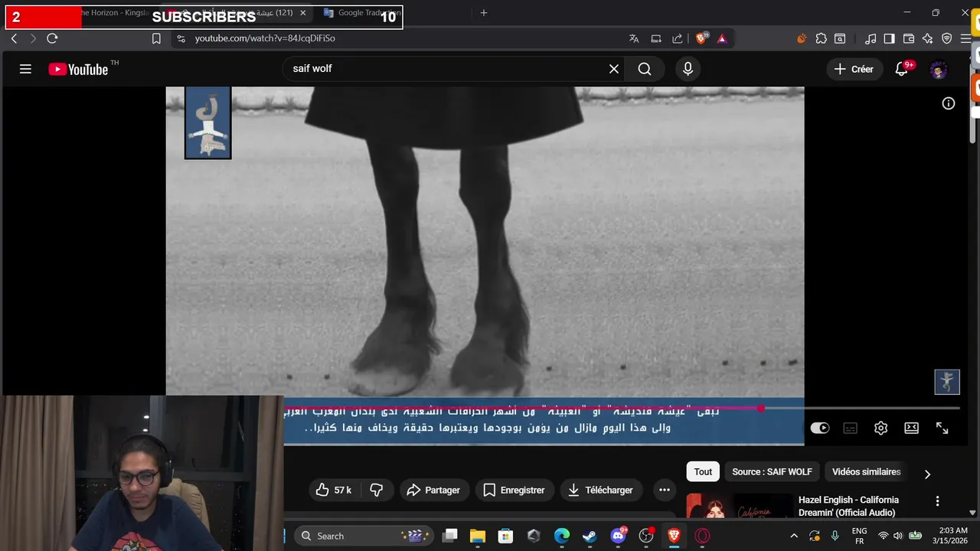Image resolution: width=980 pixels, height=551 pixels.
Task: Open the browser main menu
Action: (965, 38)
